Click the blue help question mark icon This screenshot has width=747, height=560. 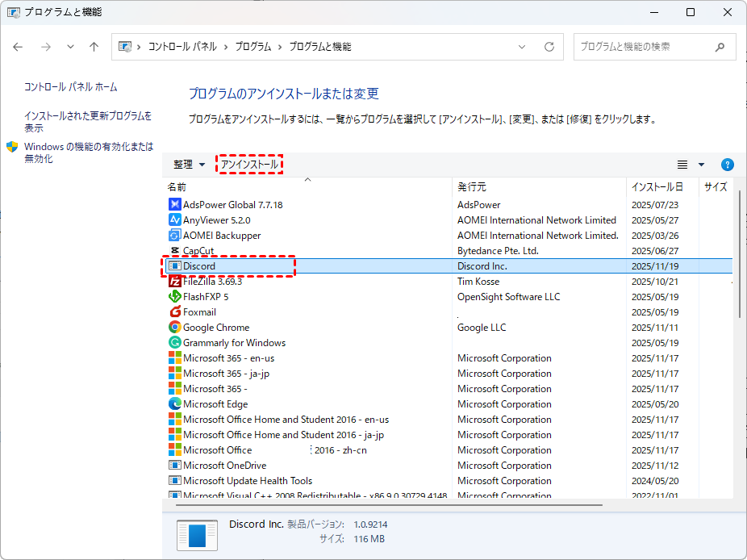pyautogui.click(x=727, y=165)
